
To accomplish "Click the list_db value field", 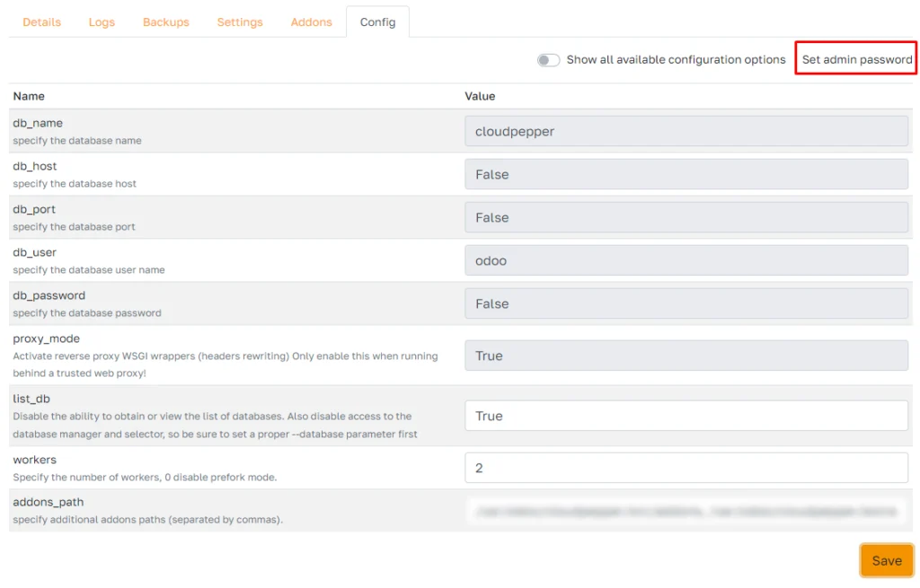I will click(687, 416).
